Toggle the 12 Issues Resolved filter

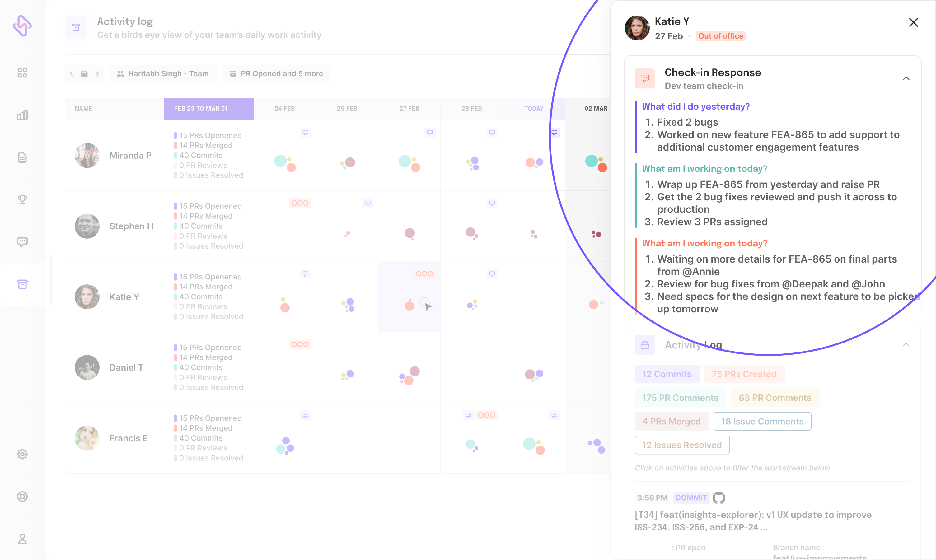[x=682, y=445]
